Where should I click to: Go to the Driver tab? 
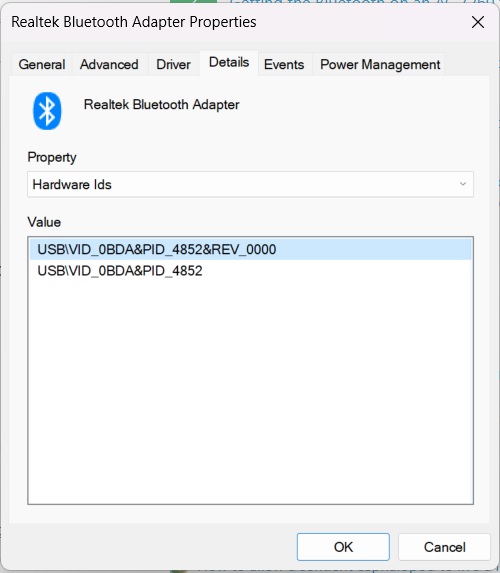[173, 65]
